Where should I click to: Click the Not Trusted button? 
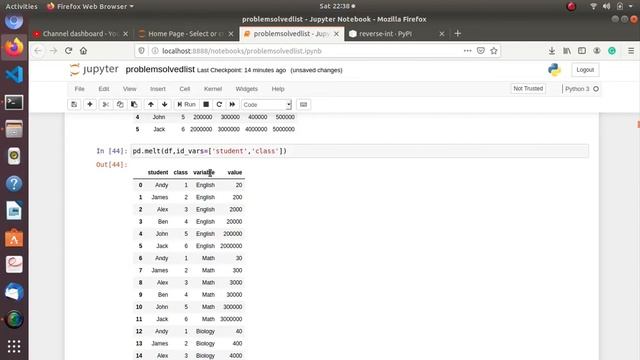pyautogui.click(x=528, y=89)
